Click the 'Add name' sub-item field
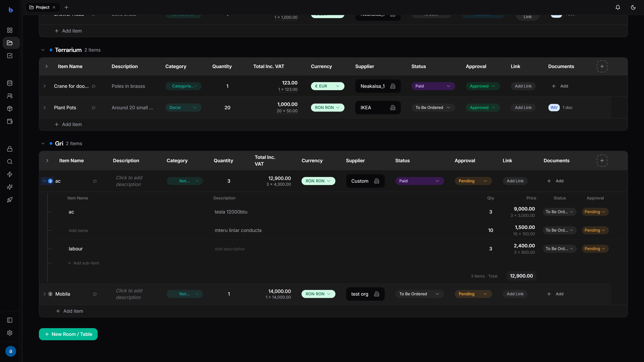The width and height of the screenshot is (644, 362). point(78,231)
